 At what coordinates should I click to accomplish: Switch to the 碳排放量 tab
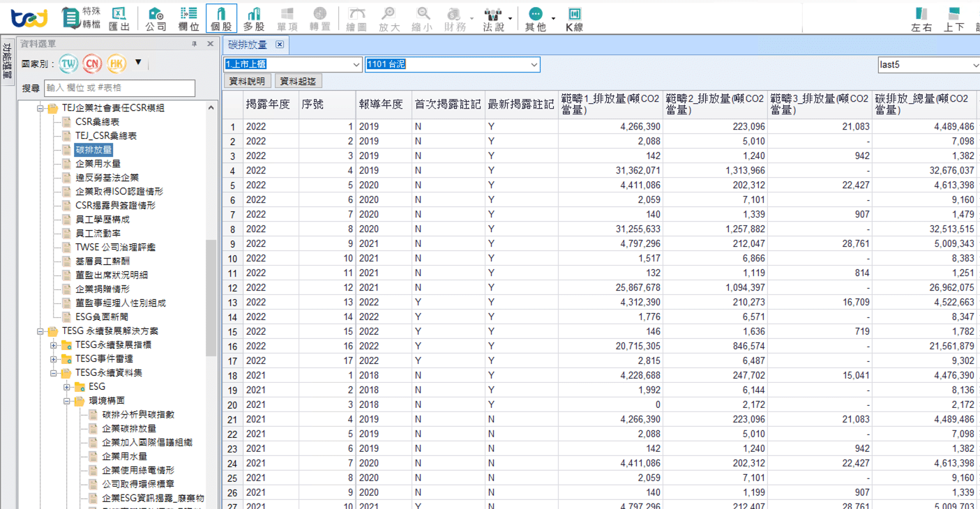point(248,45)
